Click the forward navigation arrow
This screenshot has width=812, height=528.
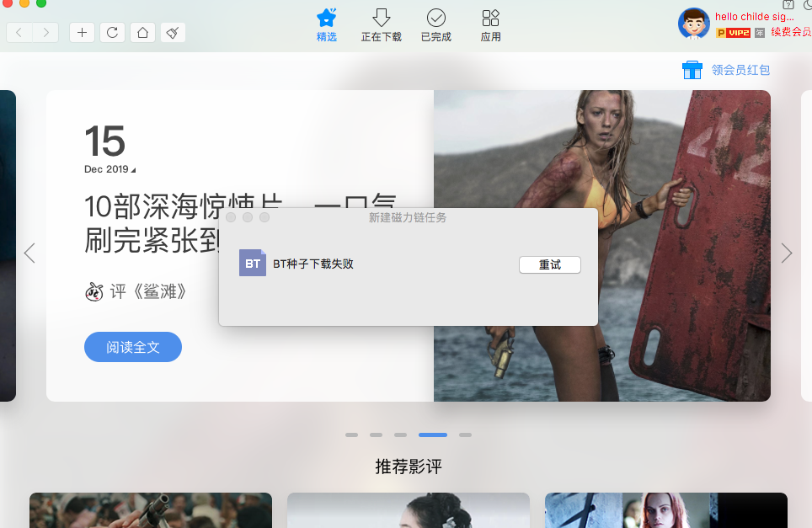45,33
